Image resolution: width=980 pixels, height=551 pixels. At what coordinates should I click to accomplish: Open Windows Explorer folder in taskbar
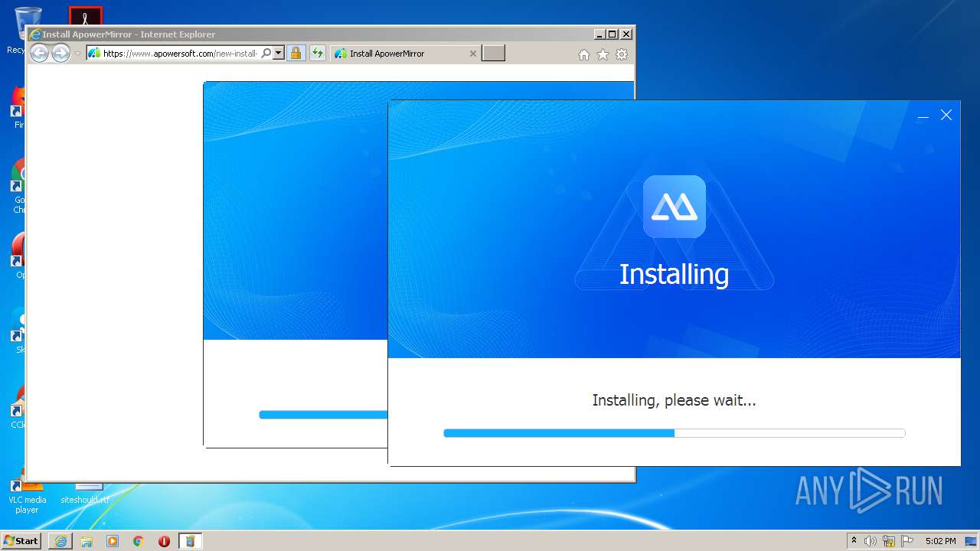(x=87, y=541)
